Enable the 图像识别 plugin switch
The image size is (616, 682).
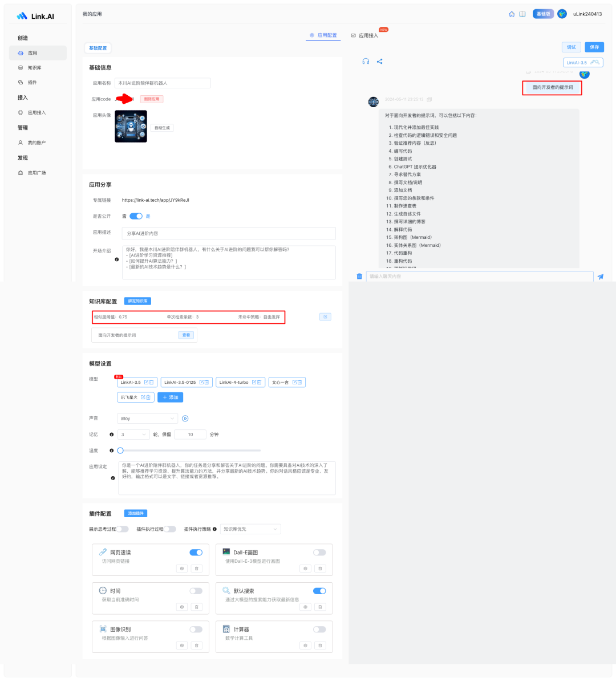[196, 630]
